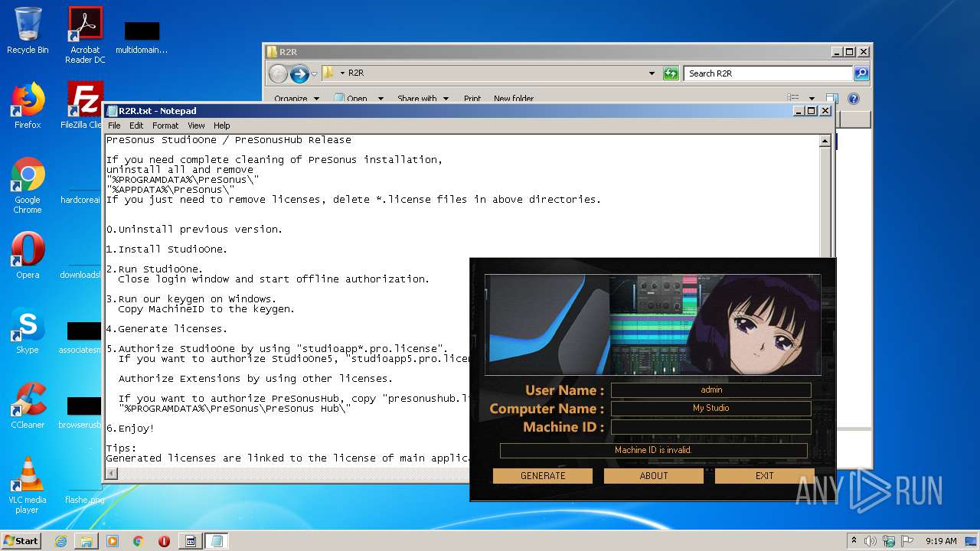Click New folder in Explorer toolbar
The width and height of the screenshot is (980, 551).
click(x=514, y=99)
